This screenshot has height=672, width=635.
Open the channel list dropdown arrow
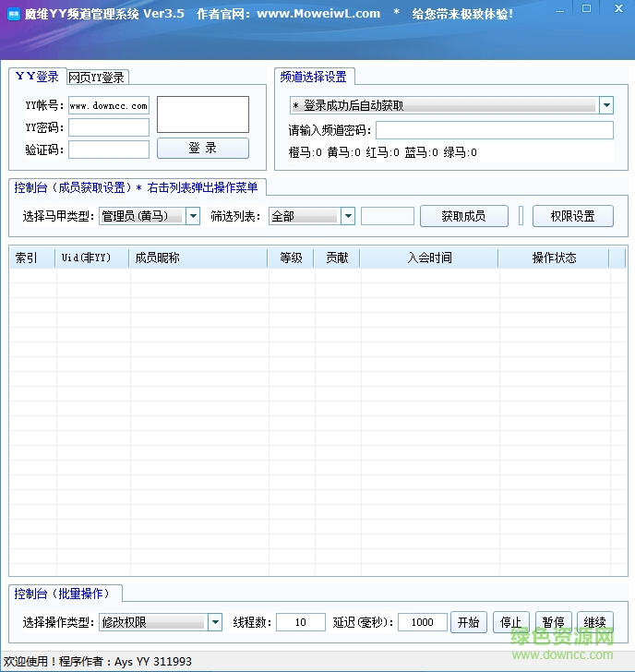[x=606, y=105]
